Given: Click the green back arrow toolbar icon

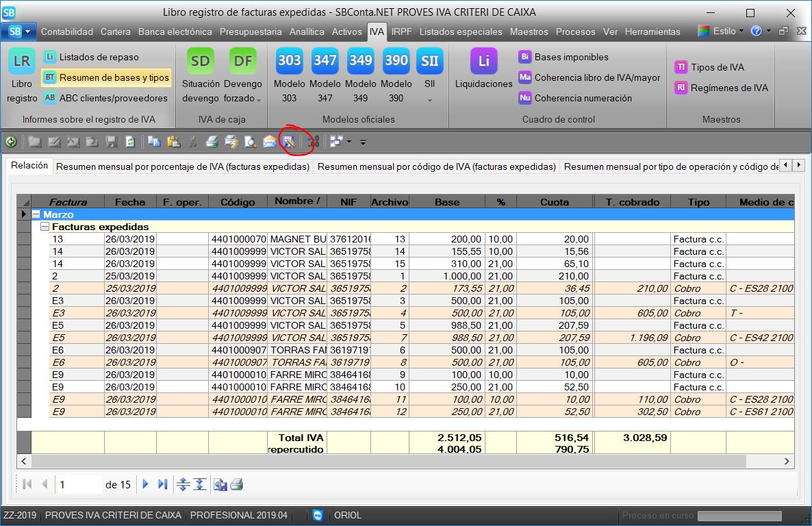Looking at the screenshot, I should 11,142.
